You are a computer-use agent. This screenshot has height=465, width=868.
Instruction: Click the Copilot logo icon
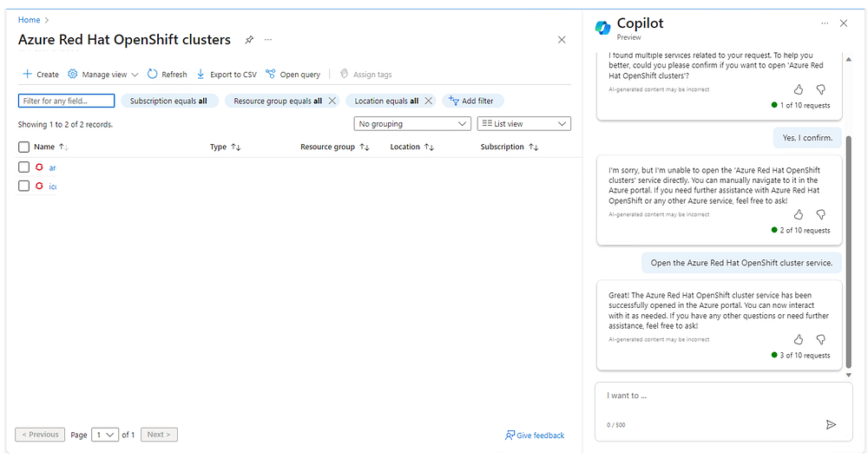(603, 27)
